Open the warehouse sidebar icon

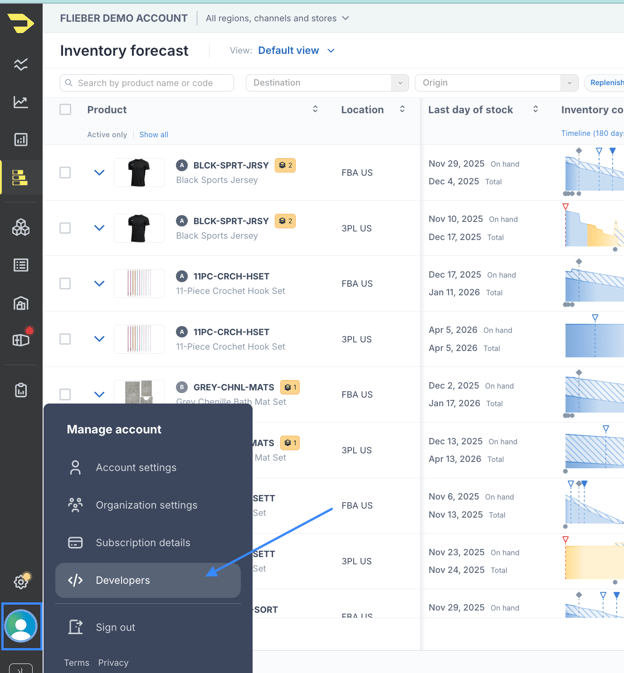21,303
